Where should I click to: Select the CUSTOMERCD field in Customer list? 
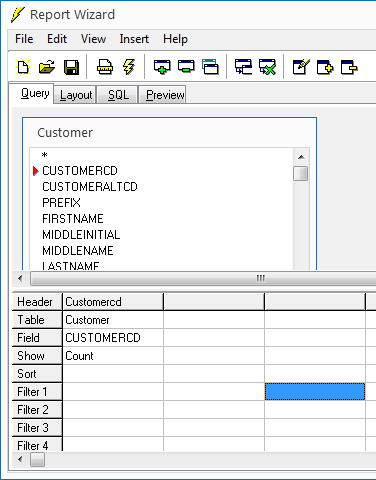(80, 171)
